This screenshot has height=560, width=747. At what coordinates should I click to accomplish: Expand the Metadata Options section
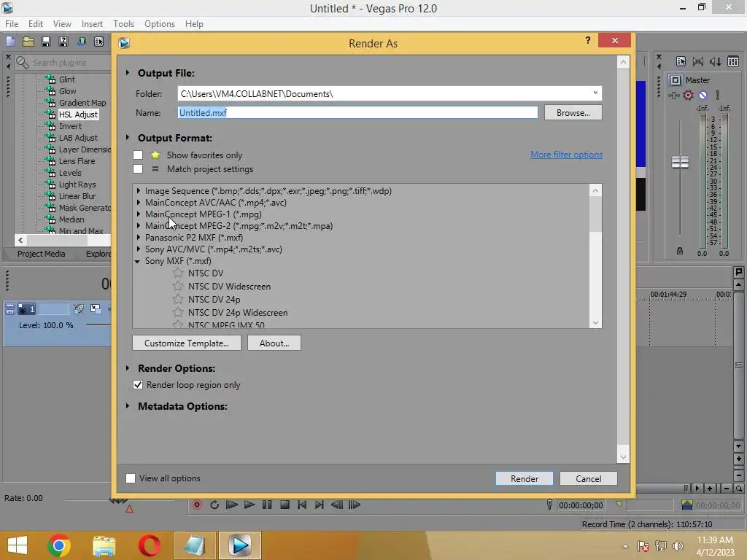coord(128,406)
